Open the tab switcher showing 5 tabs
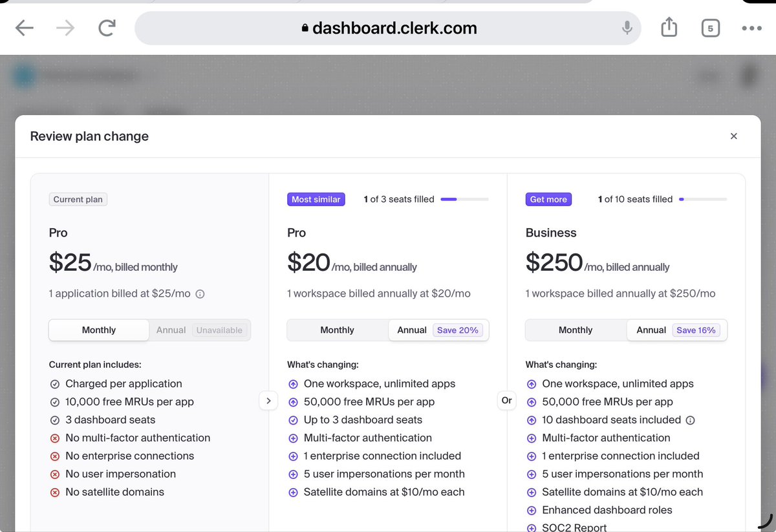The image size is (776, 532). 710,28
